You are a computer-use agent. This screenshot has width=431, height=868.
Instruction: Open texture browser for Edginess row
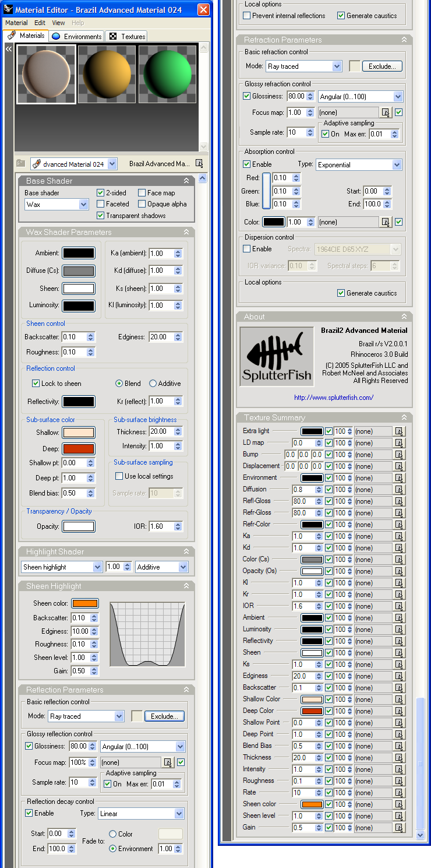[399, 676]
